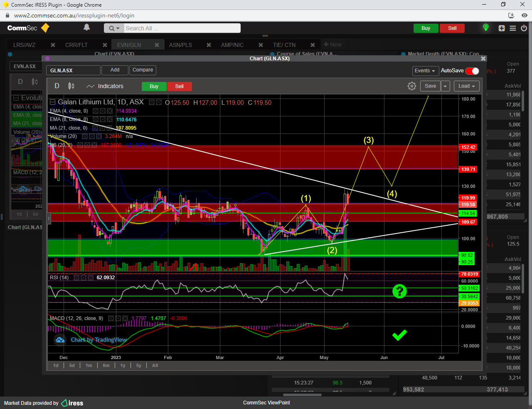Click the Chrome install app icon
Viewport: 532px width, 409px height.
coord(511,15)
